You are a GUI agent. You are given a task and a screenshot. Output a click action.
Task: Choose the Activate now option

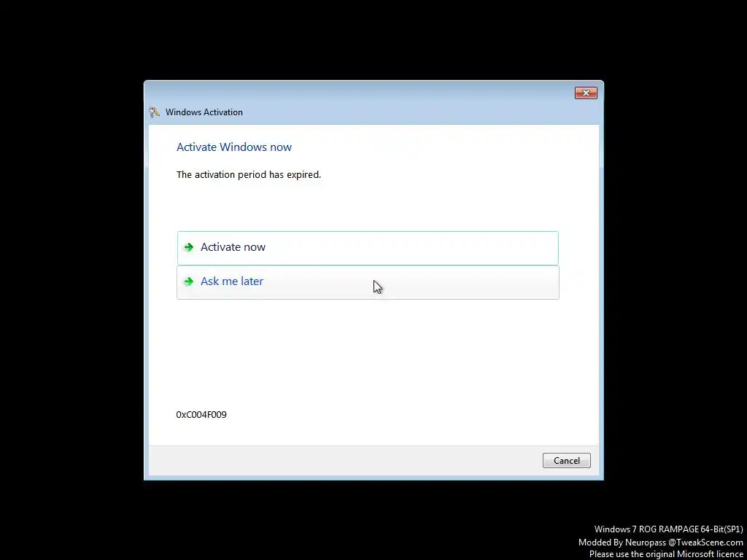[x=368, y=248]
